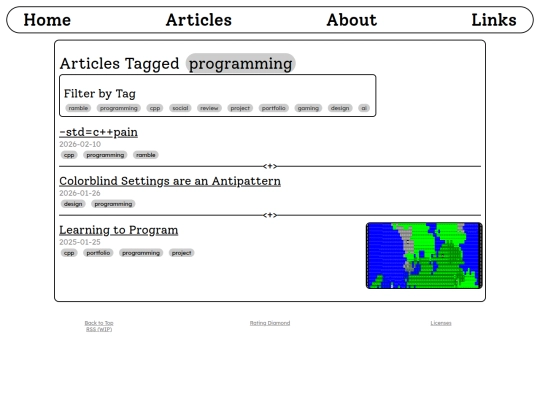The height and width of the screenshot is (405, 540).
Task: Filter by programming in Filter by Tag
Action: tap(118, 108)
